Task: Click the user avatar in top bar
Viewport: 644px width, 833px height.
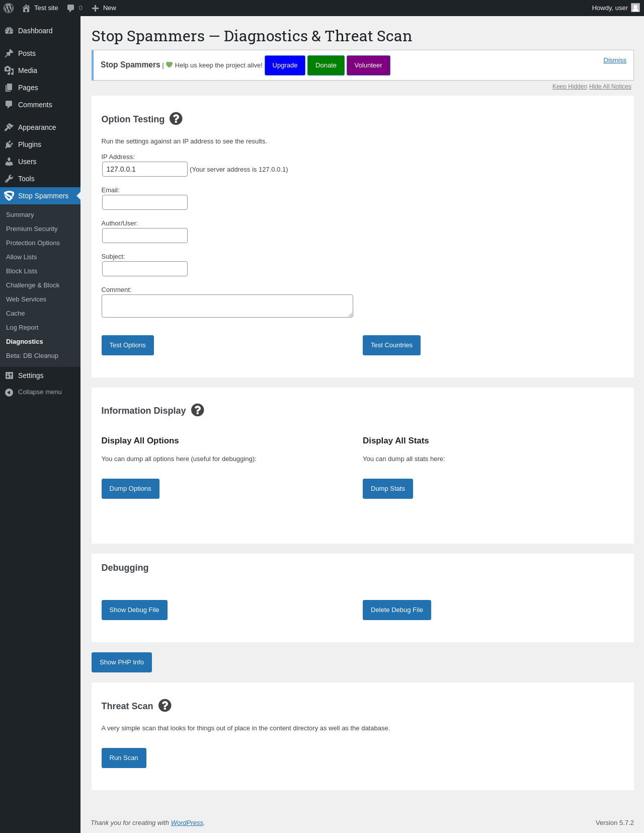Action: (x=635, y=8)
